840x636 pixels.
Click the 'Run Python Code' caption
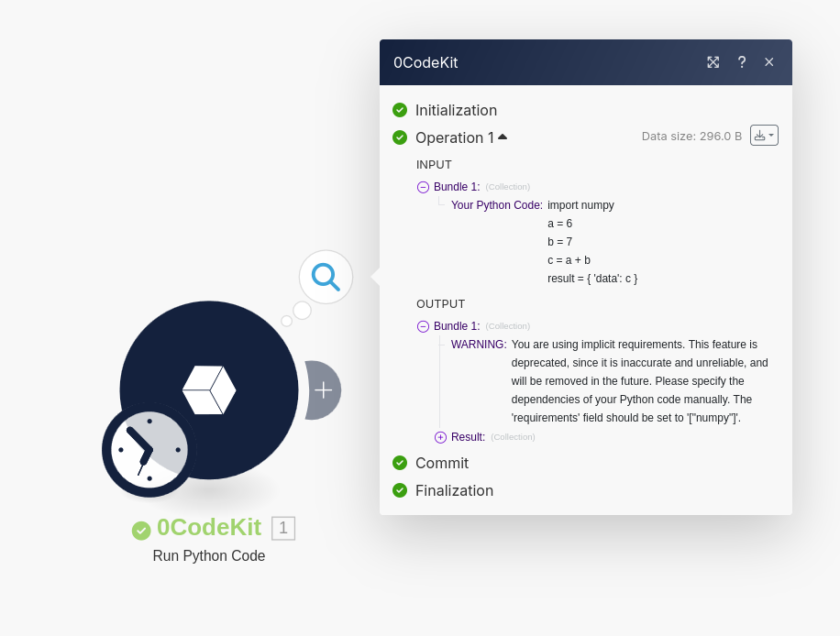209,555
